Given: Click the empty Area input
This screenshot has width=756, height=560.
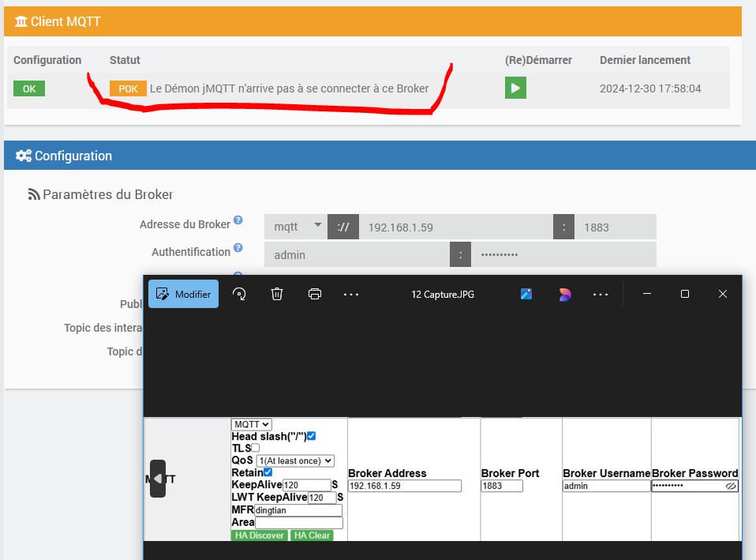Looking at the screenshot, I should [299, 522].
